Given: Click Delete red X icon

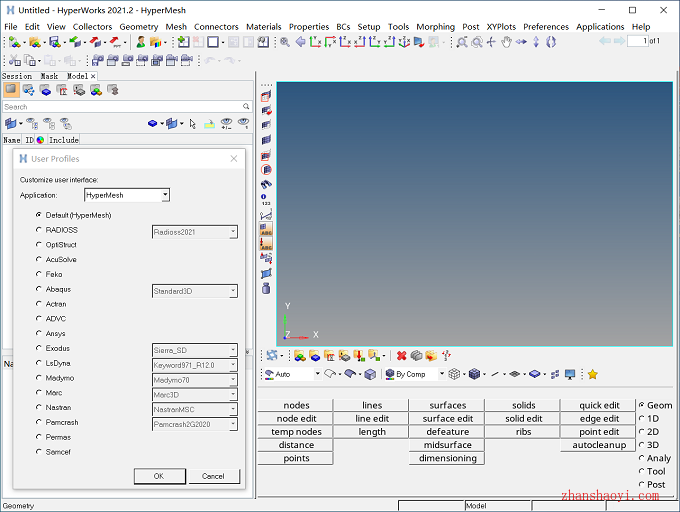Looking at the screenshot, I should click(402, 355).
